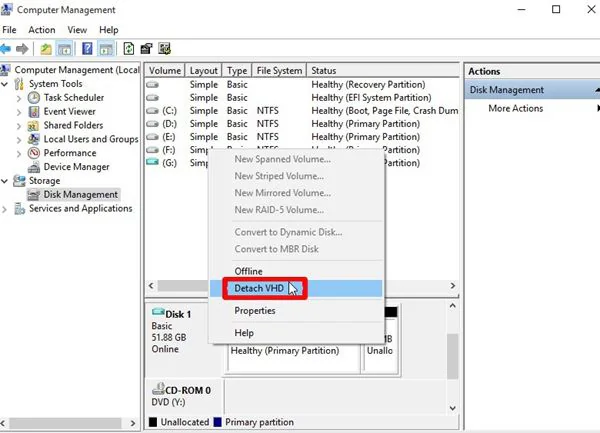600x433 pixels.
Task: Open the File menu
Action: 9,30
